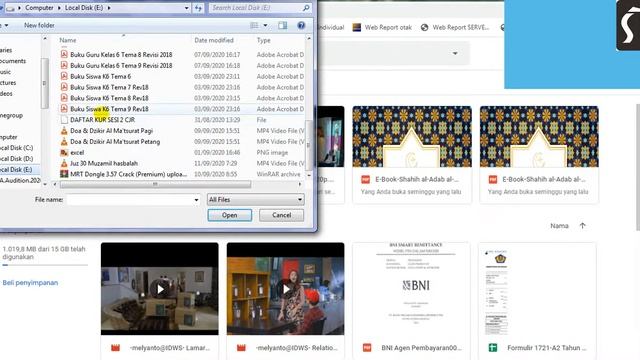Open Formulir 1721-A2 Tahun spreadsheet thumbnail
This screenshot has width=640, height=360.
click(x=537, y=289)
